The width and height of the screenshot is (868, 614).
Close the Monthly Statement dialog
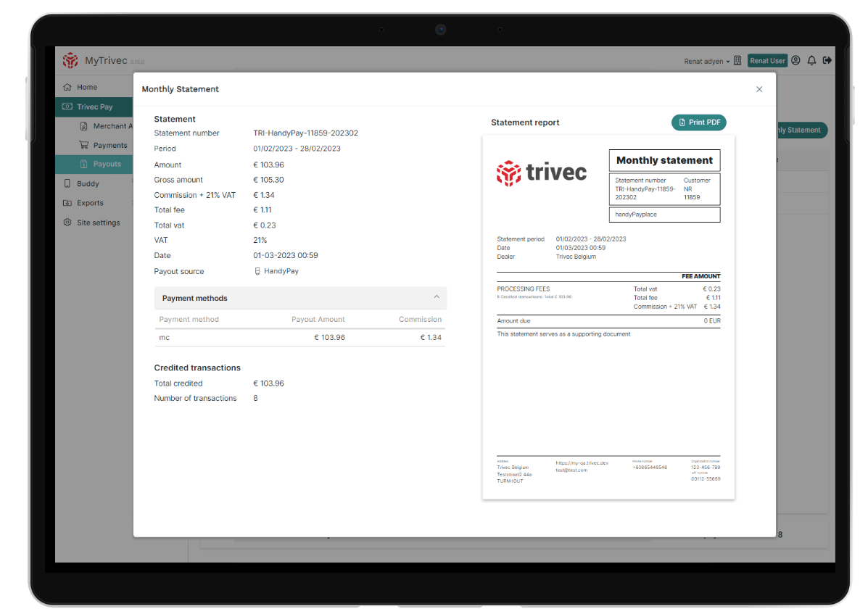[x=759, y=89]
